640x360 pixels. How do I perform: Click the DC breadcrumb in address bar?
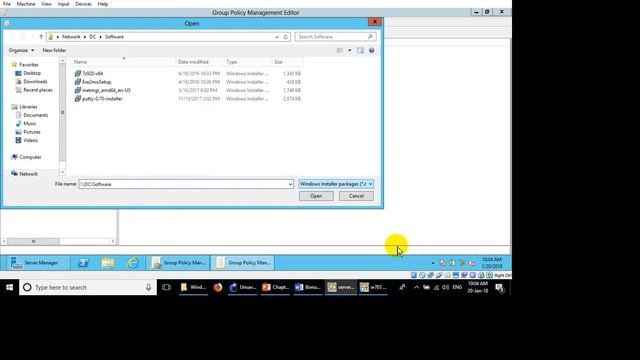[x=93, y=37]
